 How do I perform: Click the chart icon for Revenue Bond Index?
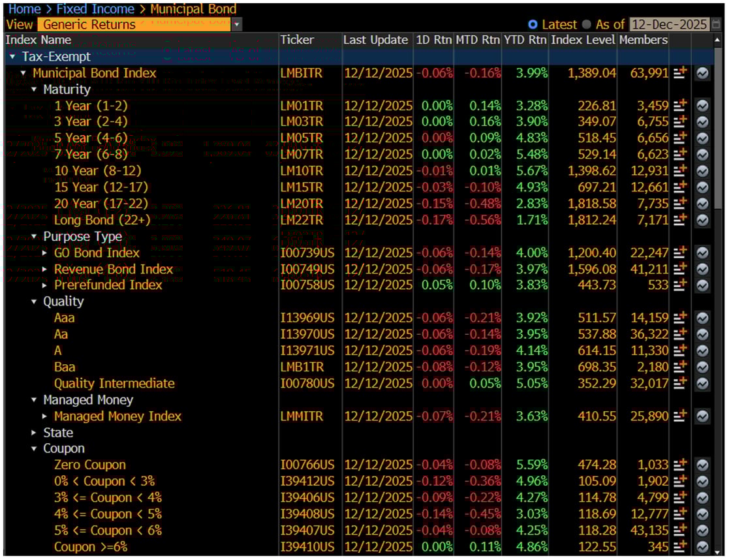click(702, 269)
